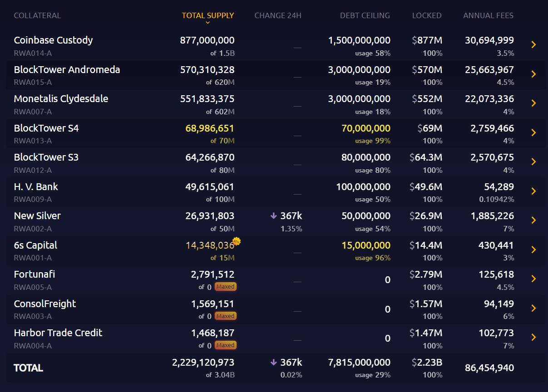Select the RWA001-A ticker text
This screenshot has height=392, width=548.
pyautogui.click(x=33, y=258)
